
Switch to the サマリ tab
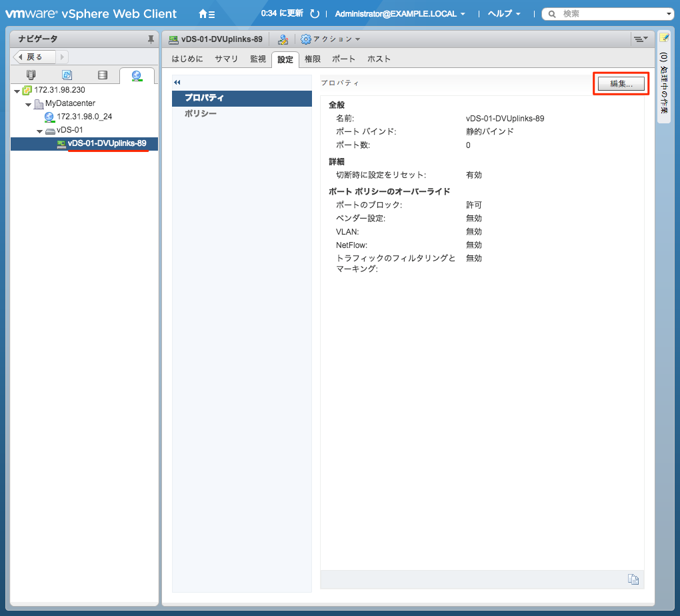click(226, 59)
